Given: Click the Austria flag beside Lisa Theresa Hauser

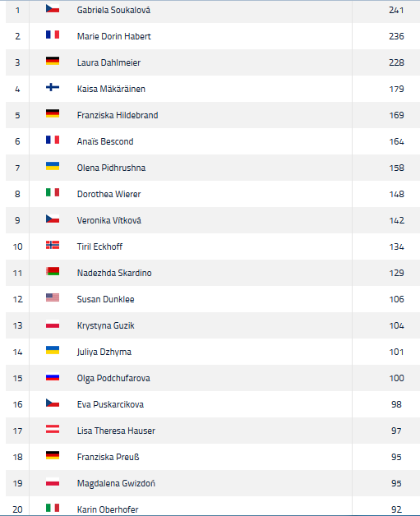Looking at the screenshot, I should click(x=53, y=429).
